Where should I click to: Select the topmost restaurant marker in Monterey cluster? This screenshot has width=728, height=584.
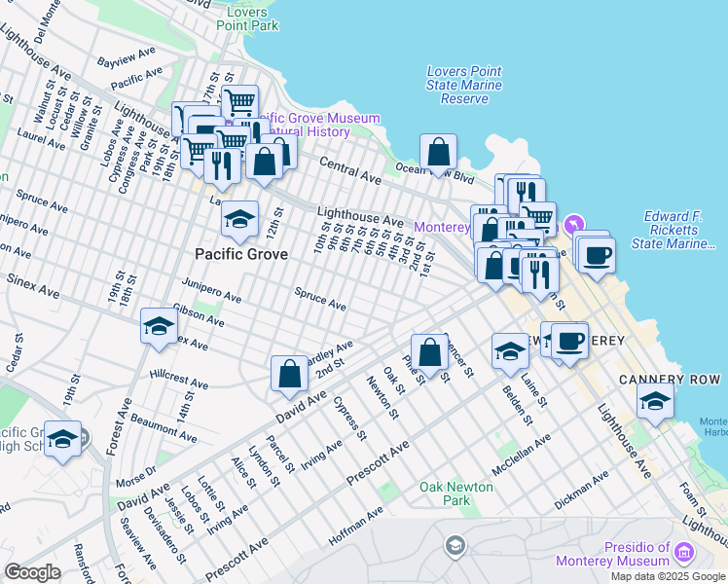(x=526, y=191)
